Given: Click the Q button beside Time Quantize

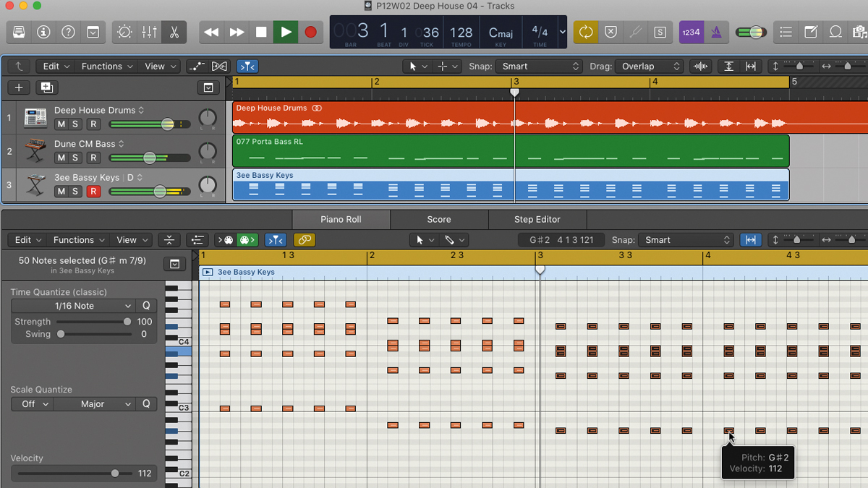Looking at the screenshot, I should coord(146,306).
